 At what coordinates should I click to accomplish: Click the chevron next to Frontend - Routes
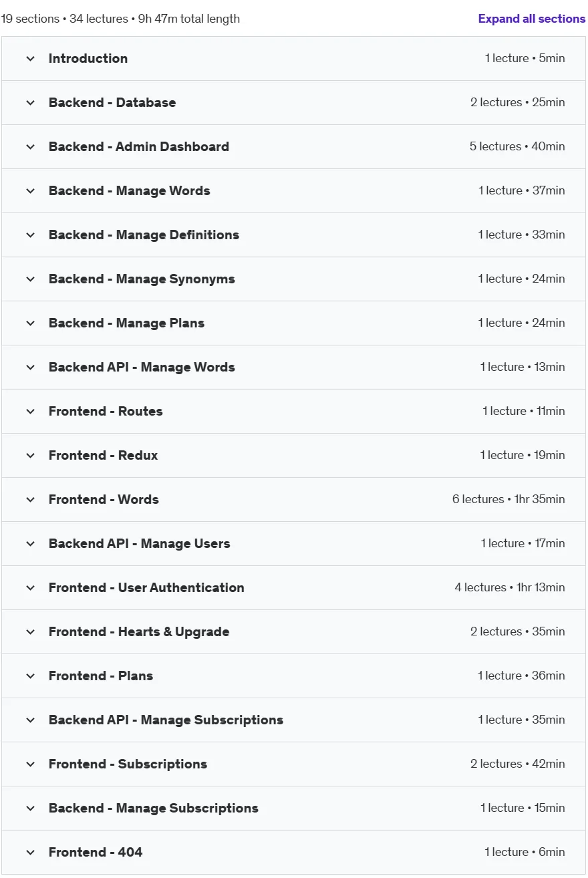[30, 412]
